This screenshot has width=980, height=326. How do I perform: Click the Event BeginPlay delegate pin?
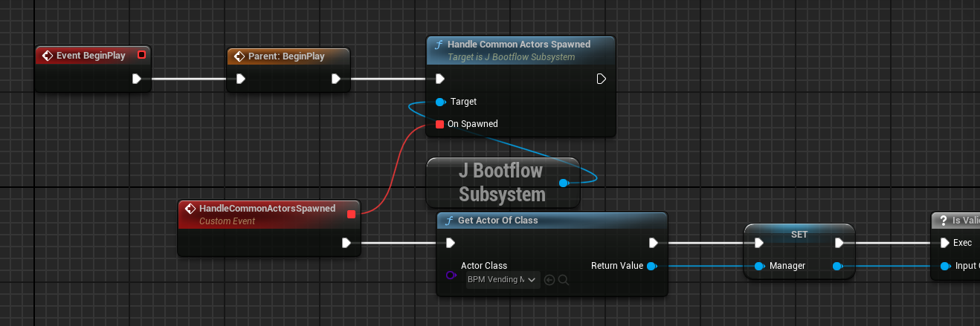tap(141, 55)
